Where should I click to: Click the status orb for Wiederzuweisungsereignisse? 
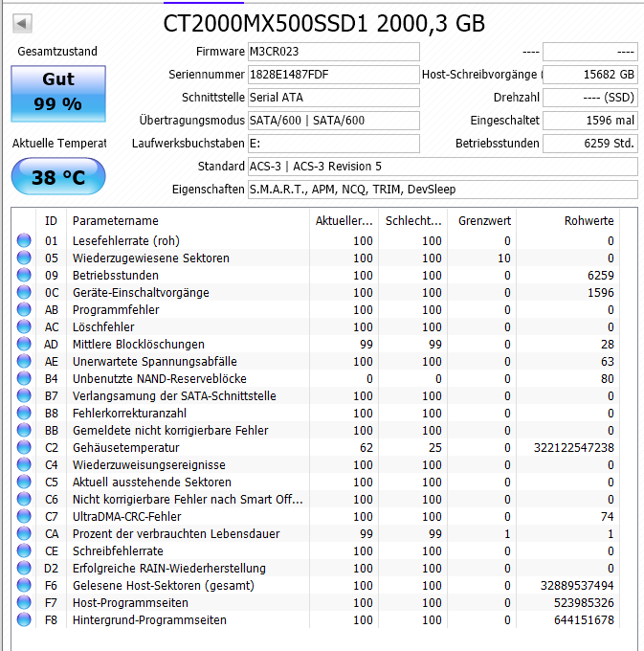tap(24, 465)
